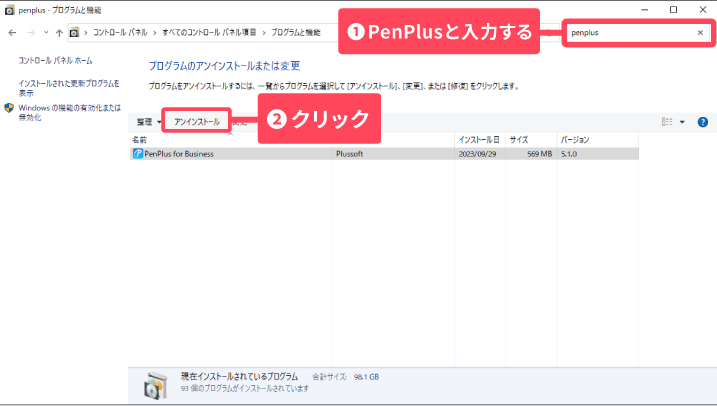Change view layout icon

[x=667, y=122]
